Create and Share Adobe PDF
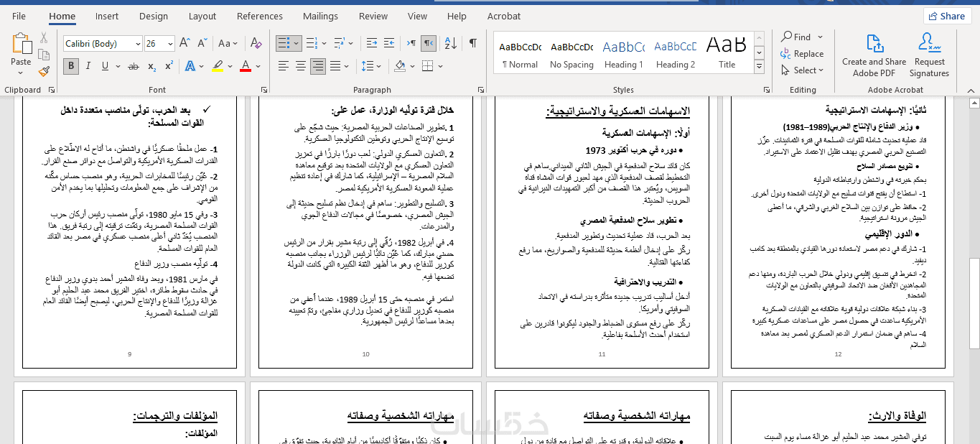 click(874, 55)
